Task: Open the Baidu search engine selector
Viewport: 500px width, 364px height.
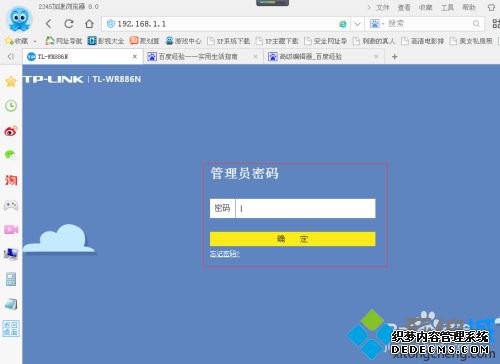Action: point(377,24)
